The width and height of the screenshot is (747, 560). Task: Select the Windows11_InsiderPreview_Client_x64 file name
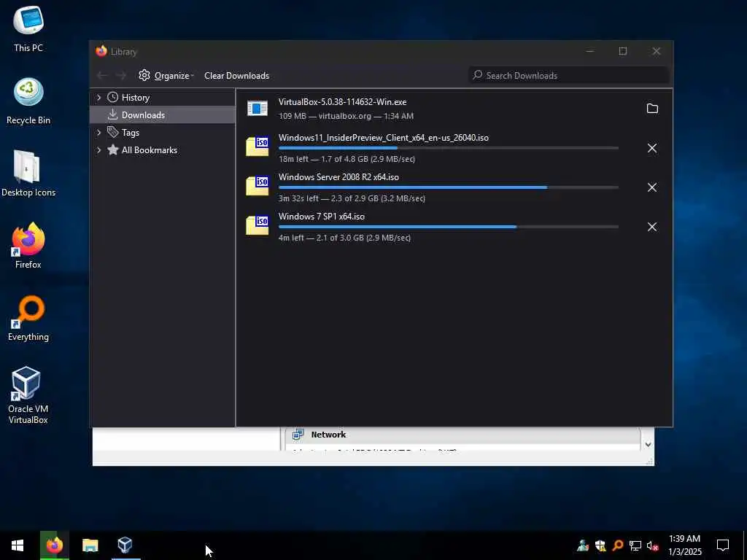(384, 138)
